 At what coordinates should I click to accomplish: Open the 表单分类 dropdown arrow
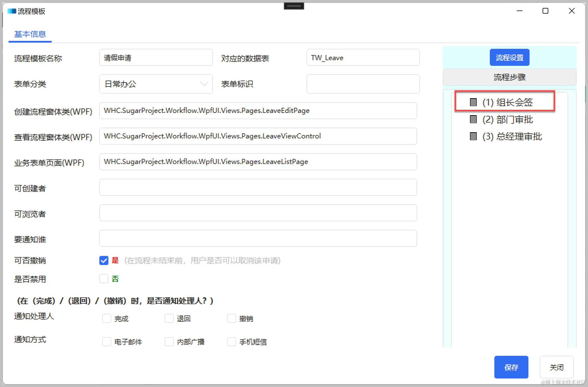(x=204, y=84)
